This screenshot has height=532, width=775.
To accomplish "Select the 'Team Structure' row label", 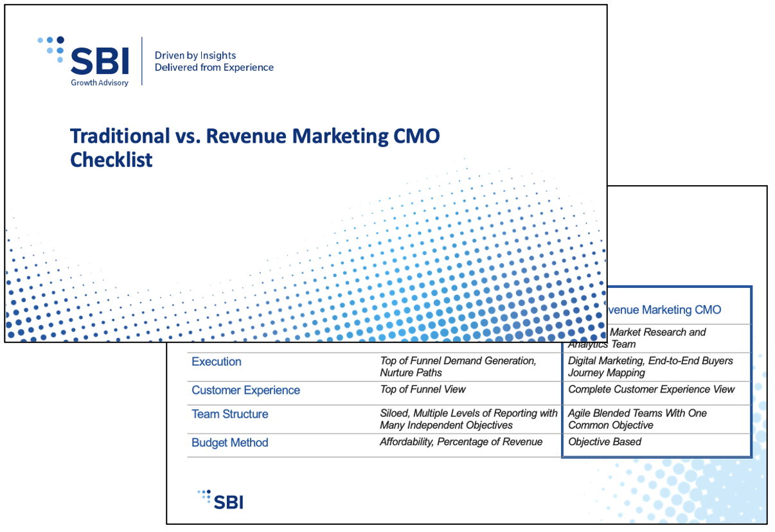I will click(229, 414).
